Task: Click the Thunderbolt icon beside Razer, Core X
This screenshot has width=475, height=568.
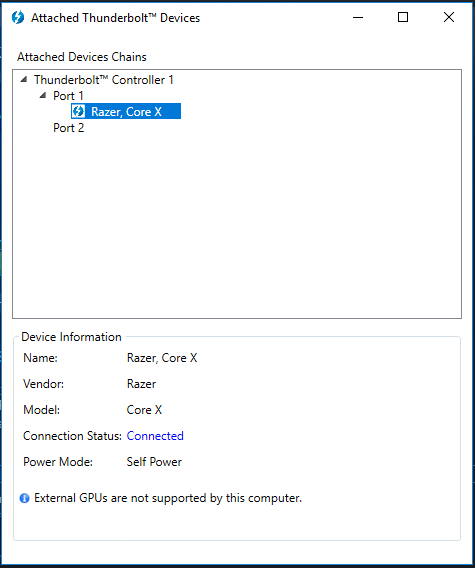Action: tap(78, 111)
